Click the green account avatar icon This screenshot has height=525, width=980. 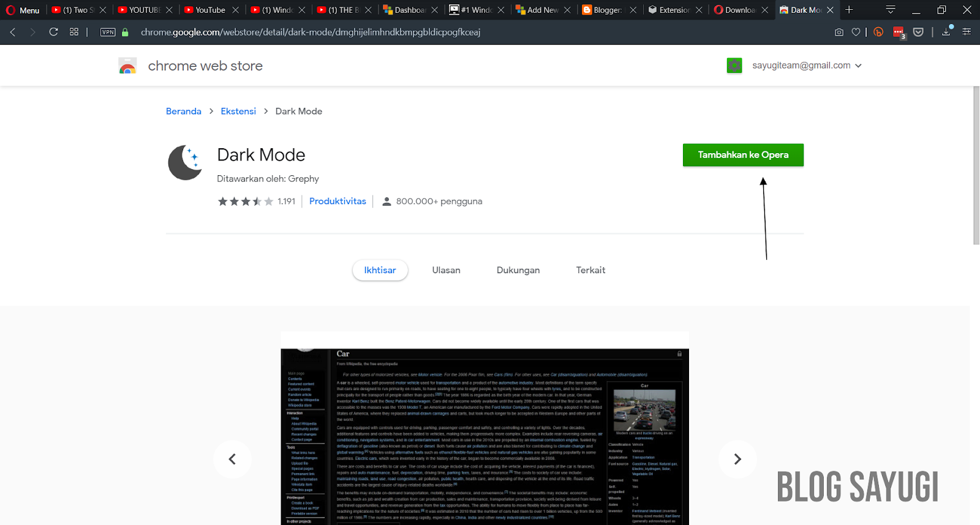point(734,66)
